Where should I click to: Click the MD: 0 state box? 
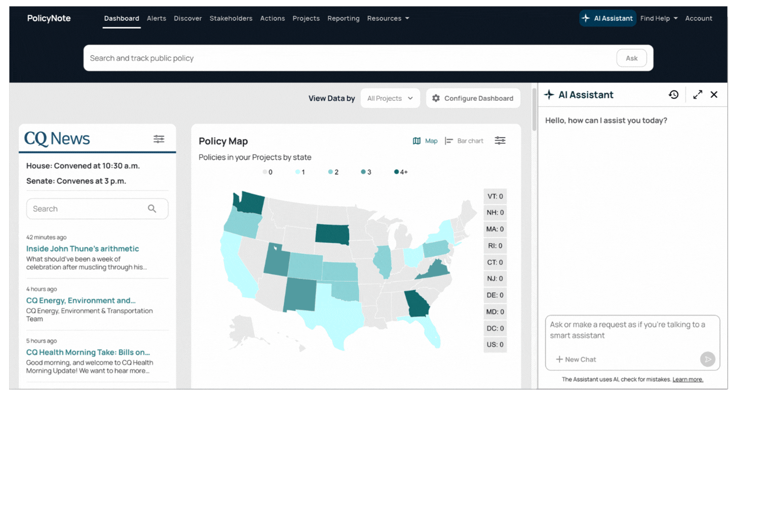pos(495,312)
